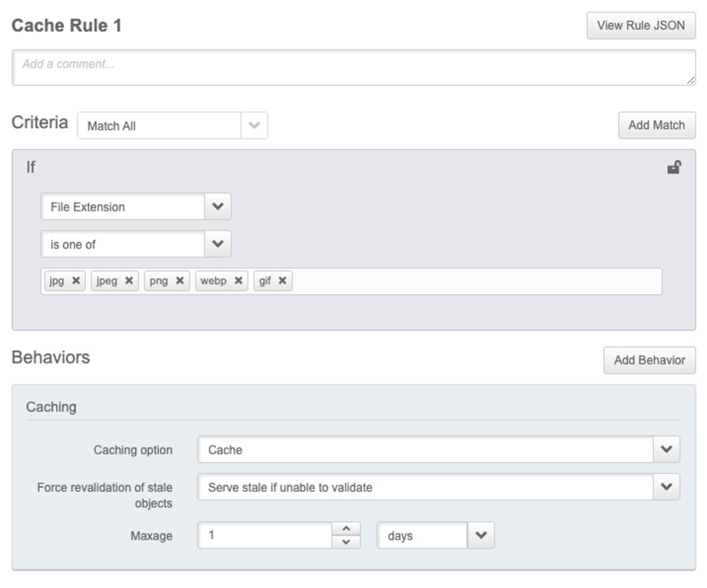Increase the Maxage value with up arrow

346,529
